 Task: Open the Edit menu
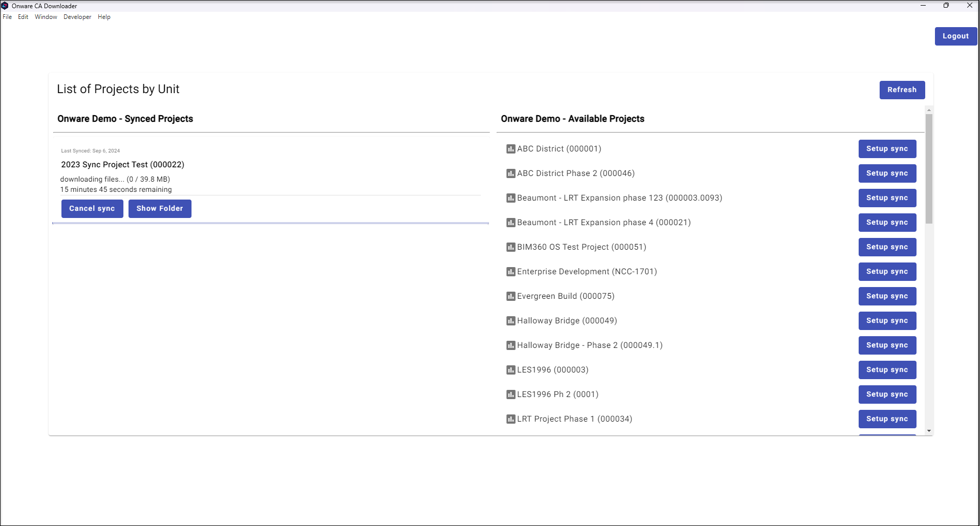[23, 17]
